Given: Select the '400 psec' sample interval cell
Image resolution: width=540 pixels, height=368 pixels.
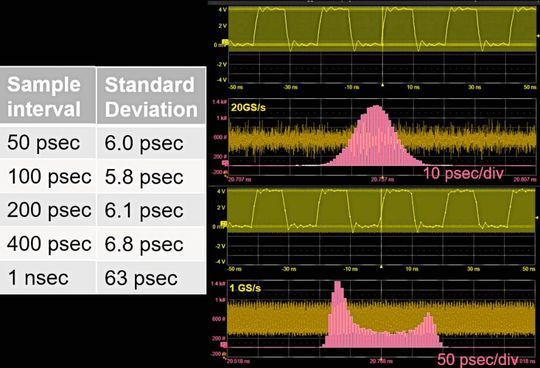Looking at the screenshot, I should click(x=48, y=243).
